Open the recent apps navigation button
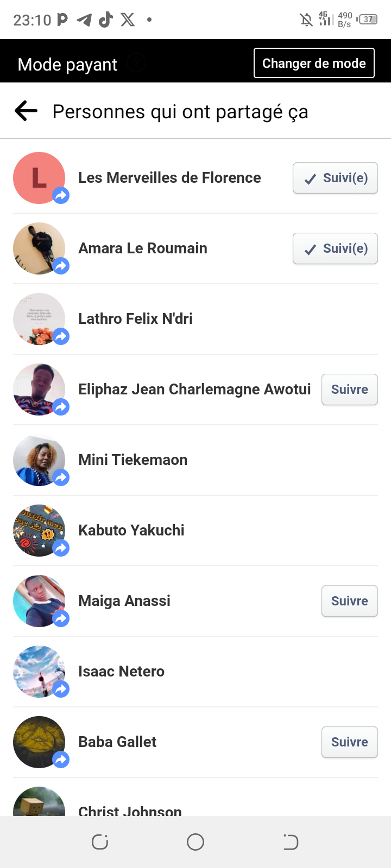The image size is (391, 868). point(100,842)
